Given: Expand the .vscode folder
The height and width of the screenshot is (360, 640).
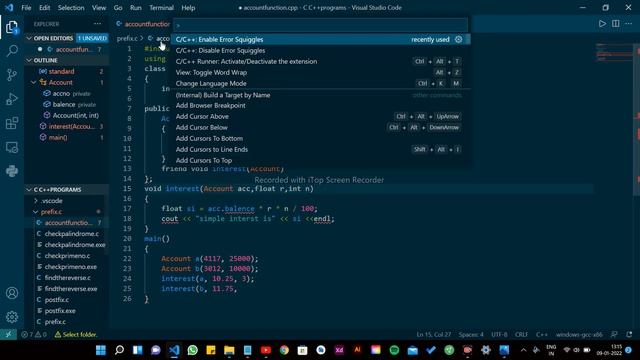Looking at the screenshot, I should 36,200.
